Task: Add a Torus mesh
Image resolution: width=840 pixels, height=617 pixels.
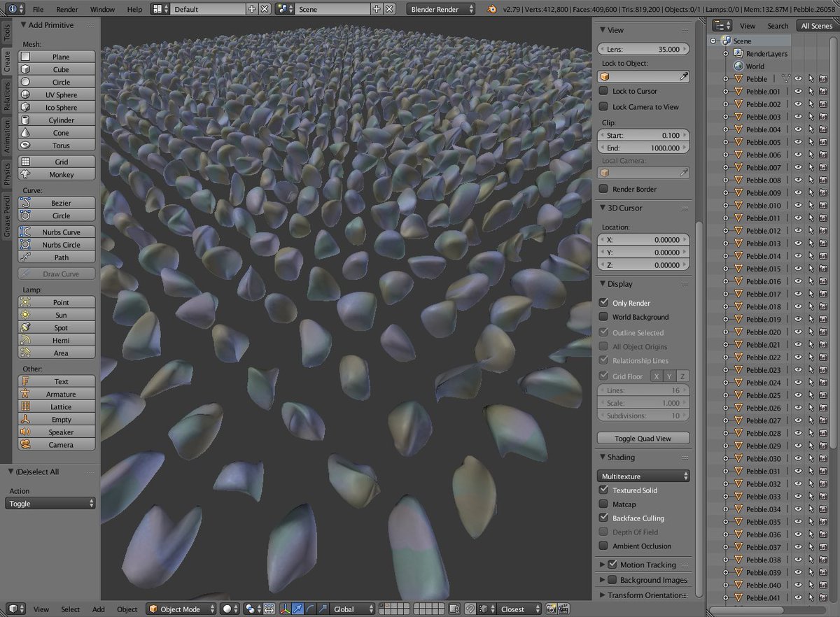Action: point(57,145)
